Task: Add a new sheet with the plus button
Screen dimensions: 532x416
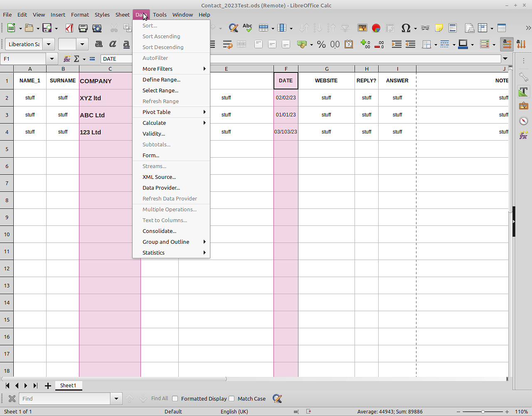Action: (48, 386)
